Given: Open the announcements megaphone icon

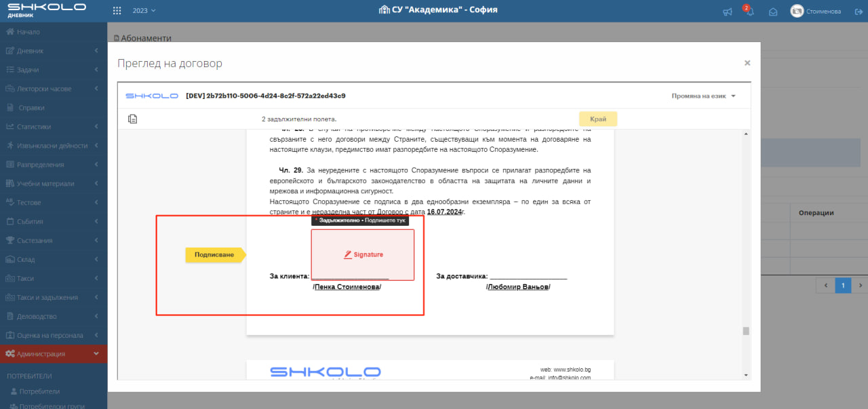Looking at the screenshot, I should click(728, 12).
